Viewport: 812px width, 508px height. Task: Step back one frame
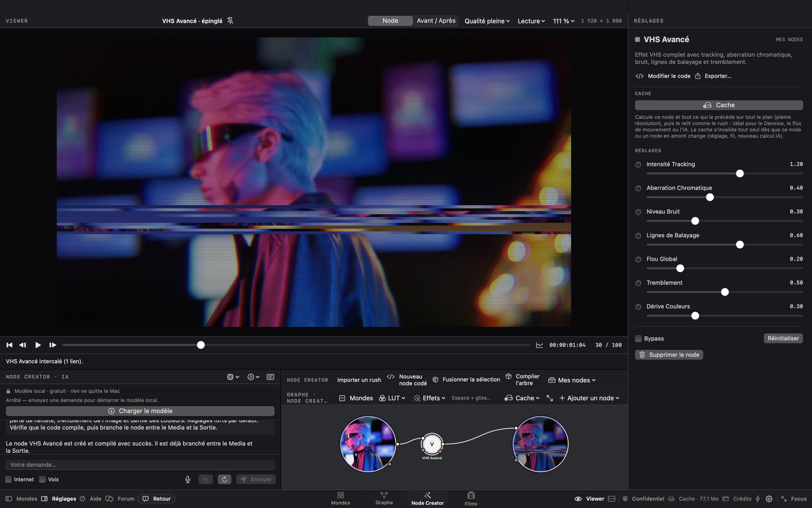coord(23,345)
